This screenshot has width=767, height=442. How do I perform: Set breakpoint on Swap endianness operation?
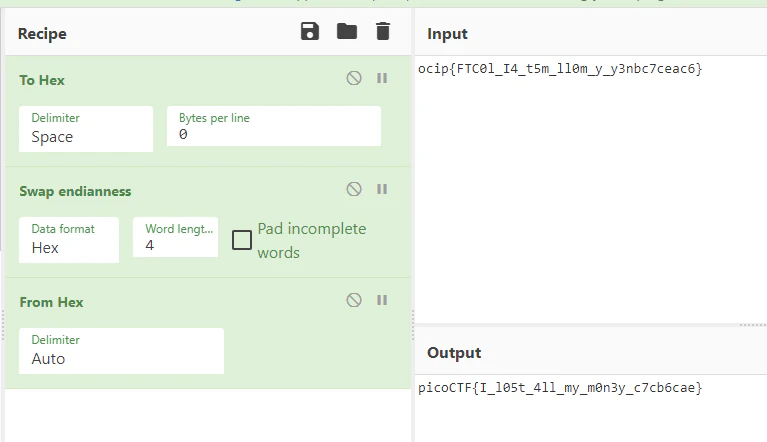[x=382, y=189]
